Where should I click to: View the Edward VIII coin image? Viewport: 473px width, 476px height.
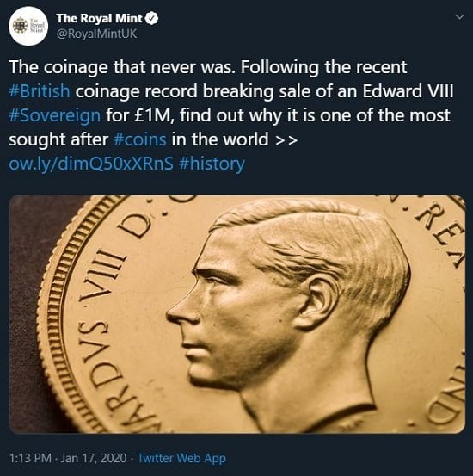pos(237,314)
